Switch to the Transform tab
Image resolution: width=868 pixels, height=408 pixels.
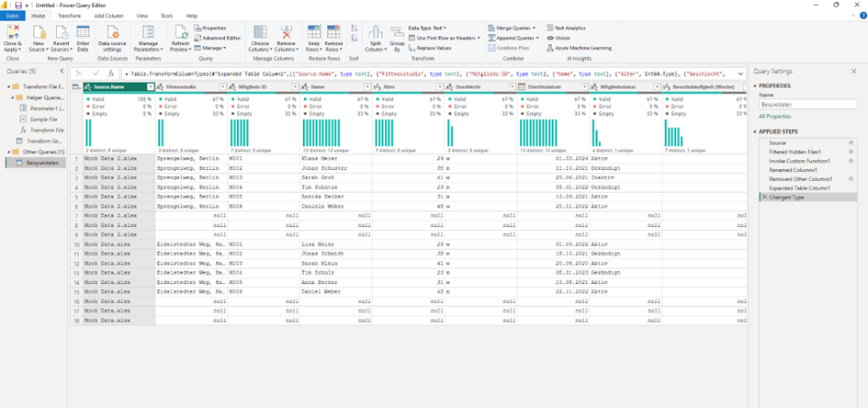[69, 16]
